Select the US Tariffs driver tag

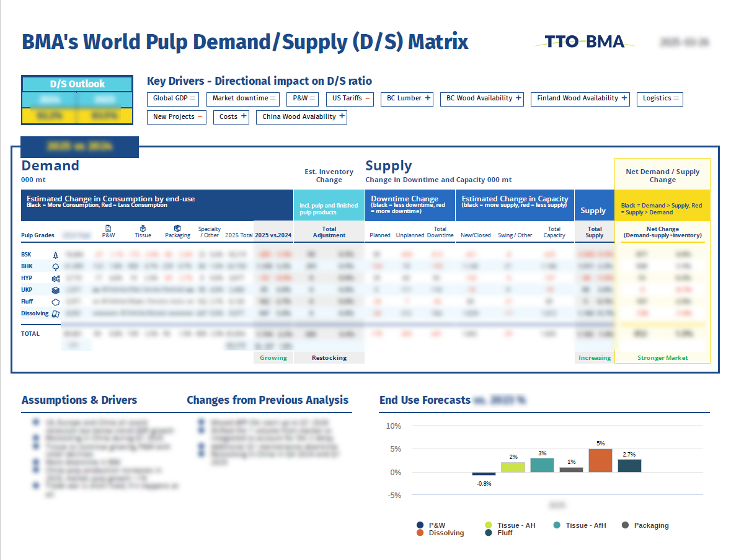point(350,98)
